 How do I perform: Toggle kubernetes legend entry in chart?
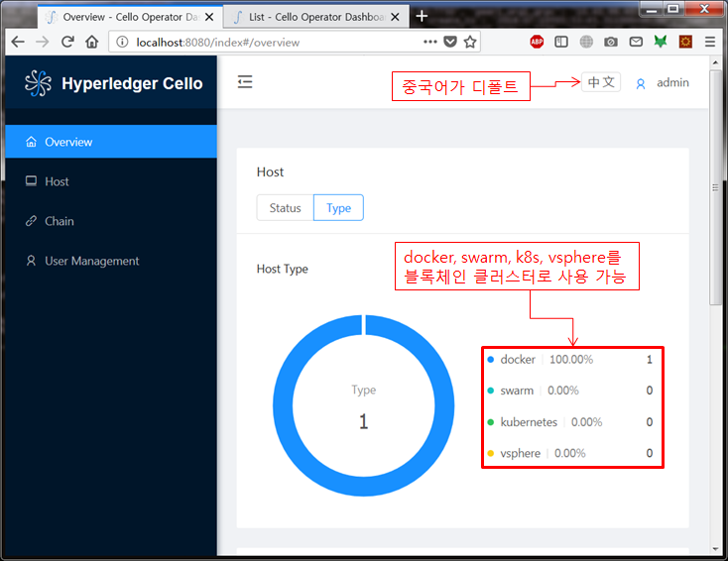point(569,422)
